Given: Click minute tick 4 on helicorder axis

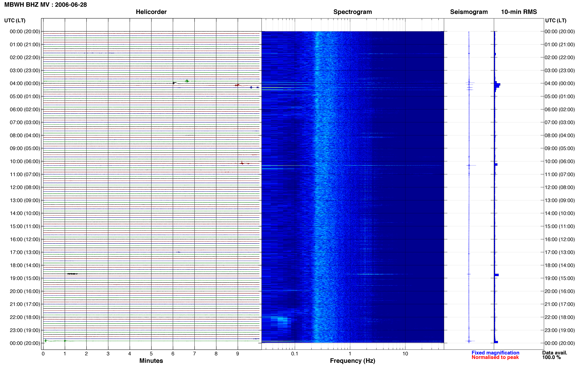Looking at the screenshot, I should [130, 354].
